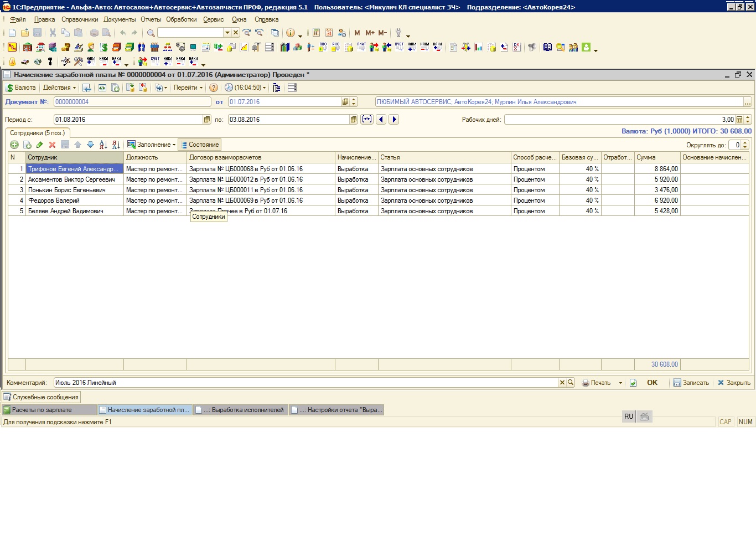
Task: Open Служебные сообщения panel
Action: pyautogui.click(x=42, y=397)
